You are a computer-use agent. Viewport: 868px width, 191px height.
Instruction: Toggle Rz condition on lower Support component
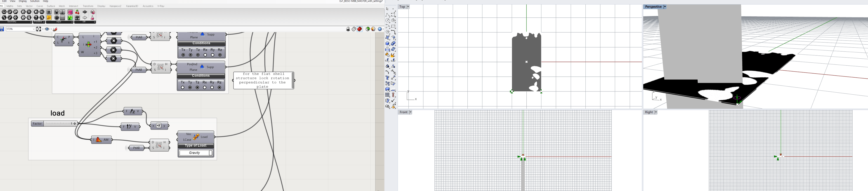pos(220,87)
